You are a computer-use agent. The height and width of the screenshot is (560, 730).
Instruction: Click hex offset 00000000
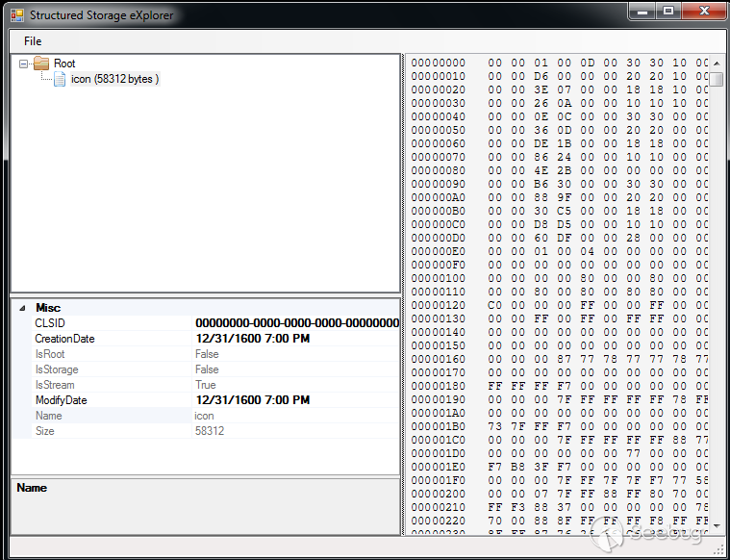click(x=438, y=63)
